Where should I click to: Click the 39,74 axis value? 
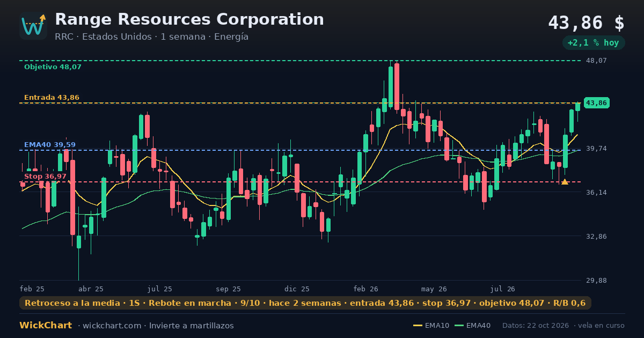pos(596,148)
